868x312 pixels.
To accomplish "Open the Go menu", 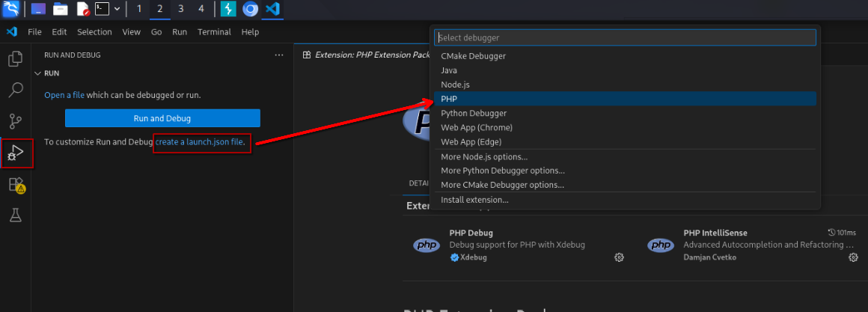I will pyautogui.click(x=156, y=32).
